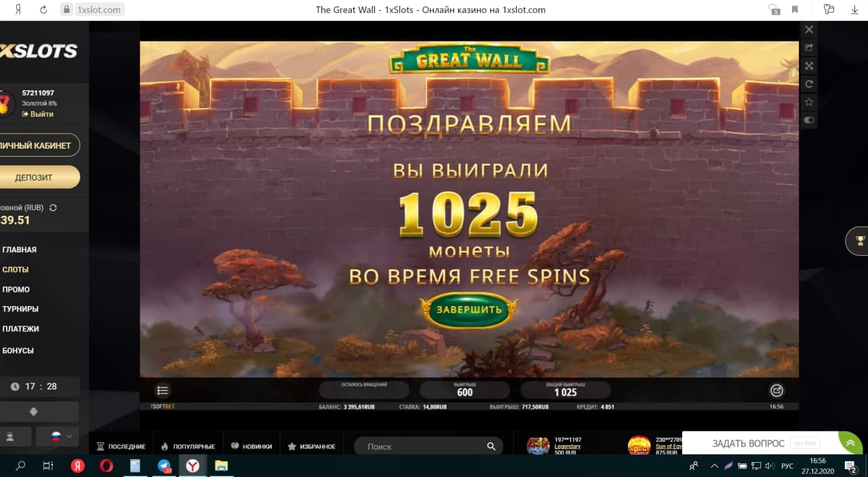
Task: Click ЗАДАТЬ ВОПРОС chat button
Action: click(748, 443)
